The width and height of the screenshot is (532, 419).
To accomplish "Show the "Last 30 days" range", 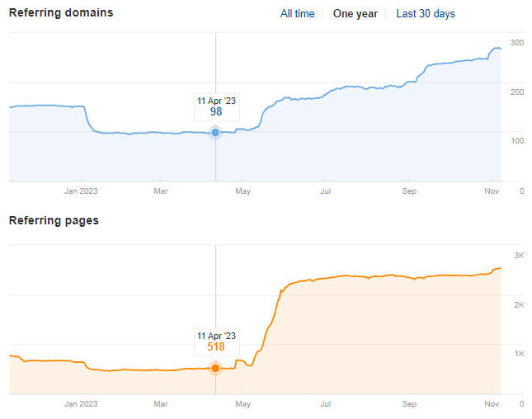I will click(x=425, y=14).
